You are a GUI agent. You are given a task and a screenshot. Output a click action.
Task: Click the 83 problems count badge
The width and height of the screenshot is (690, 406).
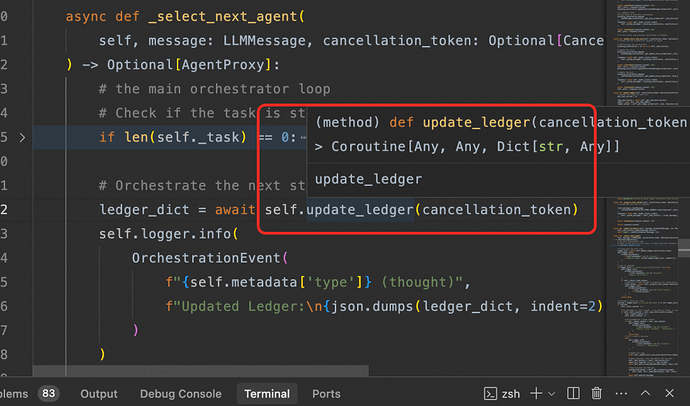click(x=48, y=394)
